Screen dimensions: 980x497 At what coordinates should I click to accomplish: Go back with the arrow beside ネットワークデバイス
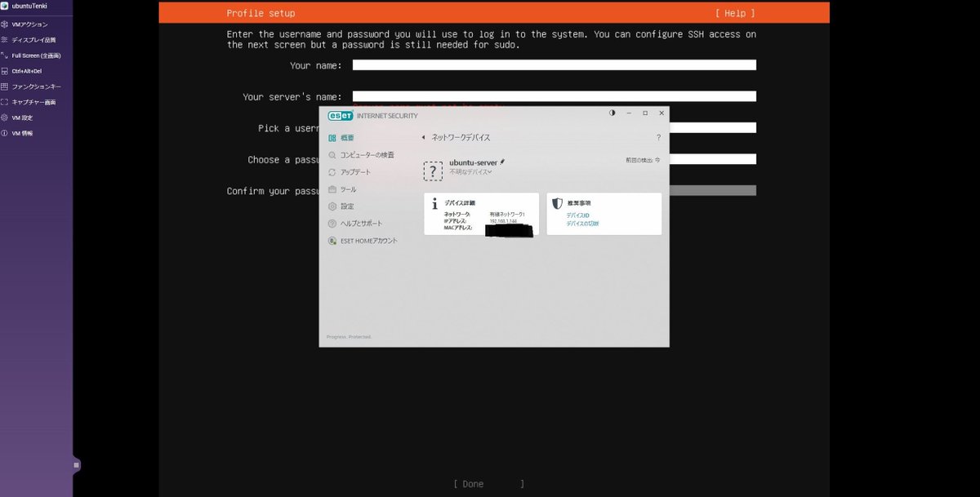pos(423,137)
